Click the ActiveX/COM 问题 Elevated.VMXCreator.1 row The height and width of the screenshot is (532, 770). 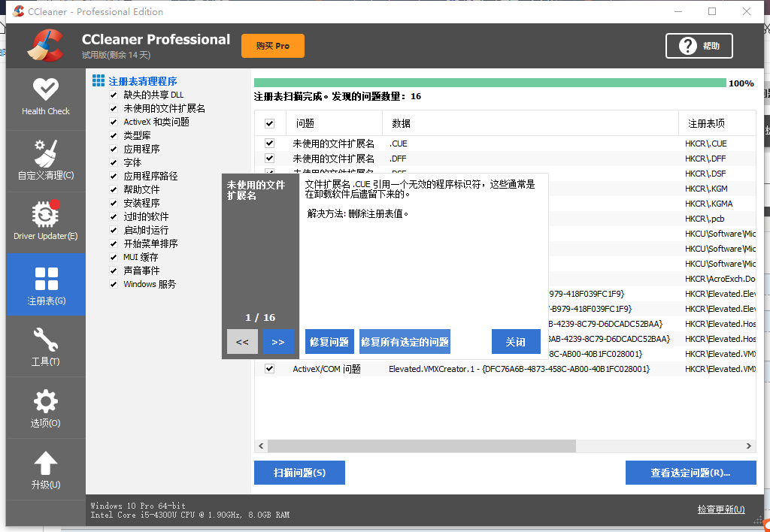click(505, 369)
